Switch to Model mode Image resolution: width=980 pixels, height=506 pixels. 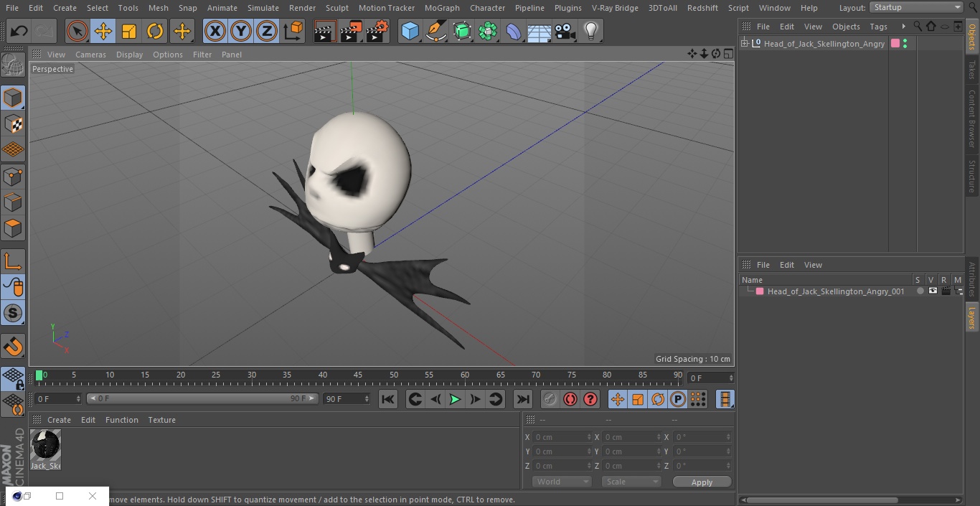click(13, 98)
